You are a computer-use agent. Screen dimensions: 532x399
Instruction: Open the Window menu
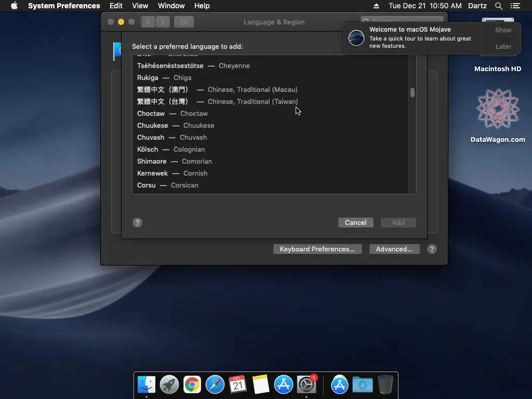[171, 6]
